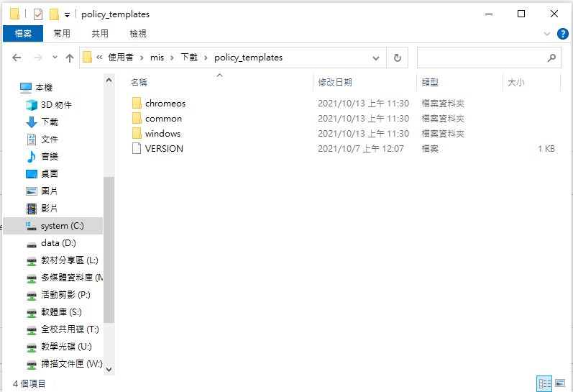This screenshot has height=392, width=573.
Task: Select system (C:) drive
Action: click(x=55, y=226)
